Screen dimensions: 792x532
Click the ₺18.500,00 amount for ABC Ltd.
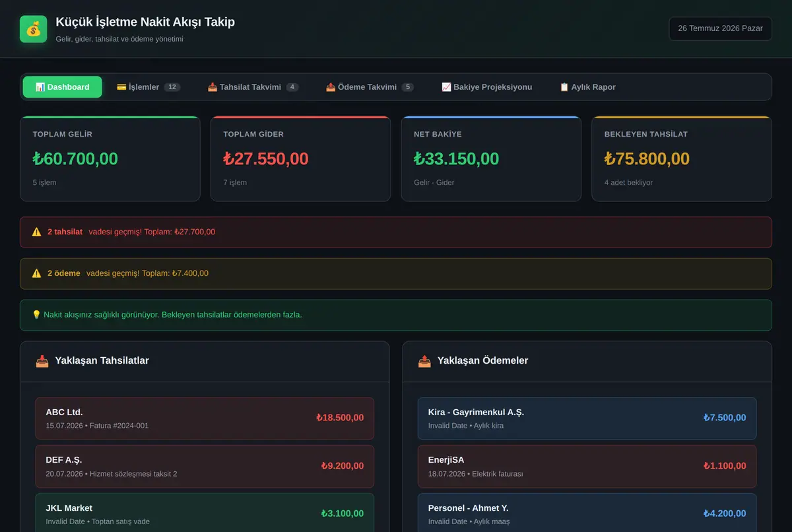coord(340,418)
